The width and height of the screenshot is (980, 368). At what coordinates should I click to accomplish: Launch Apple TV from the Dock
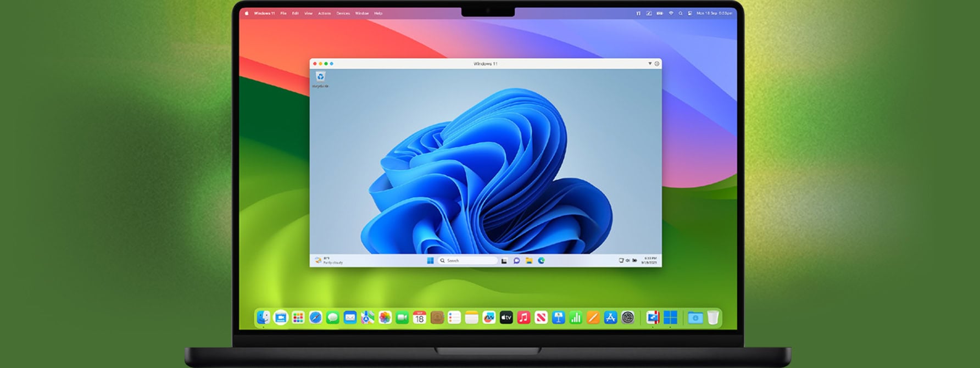[506, 317]
